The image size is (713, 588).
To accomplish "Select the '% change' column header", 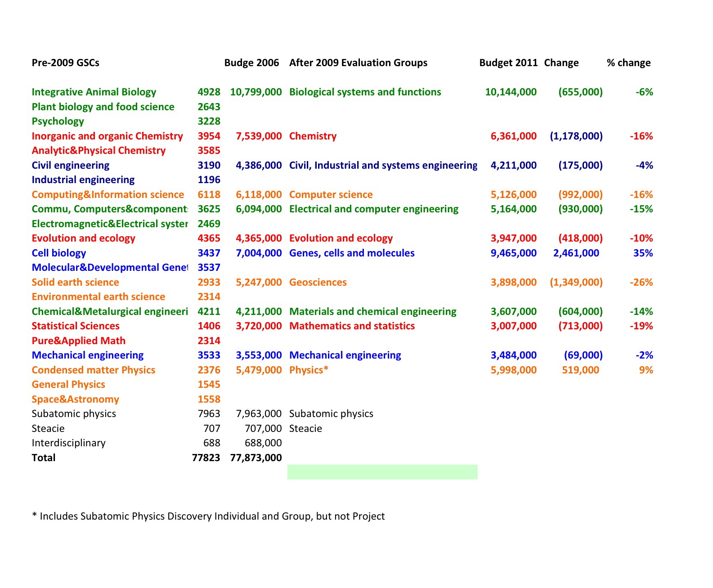I will (628, 63).
